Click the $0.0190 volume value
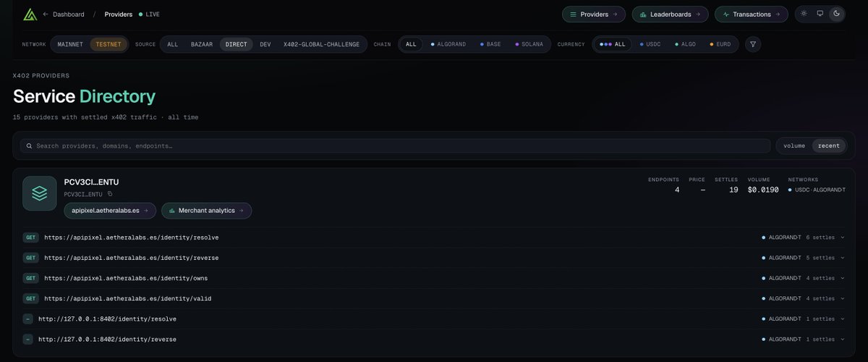The width and height of the screenshot is (868, 362). pos(762,190)
